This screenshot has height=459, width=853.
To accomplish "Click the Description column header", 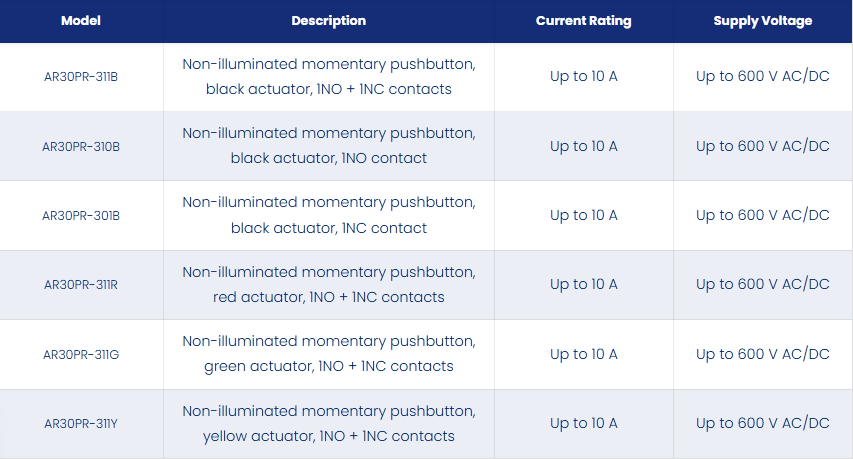I will click(329, 21).
